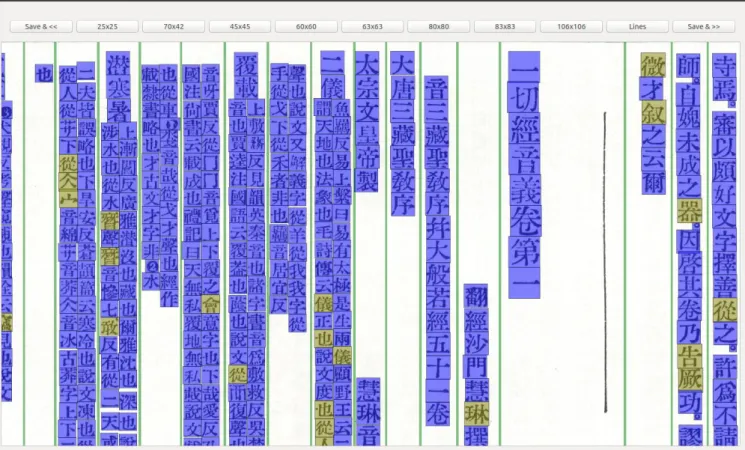Select the 25x25 box size button
Screen dimensions: 745x450
click(107, 27)
